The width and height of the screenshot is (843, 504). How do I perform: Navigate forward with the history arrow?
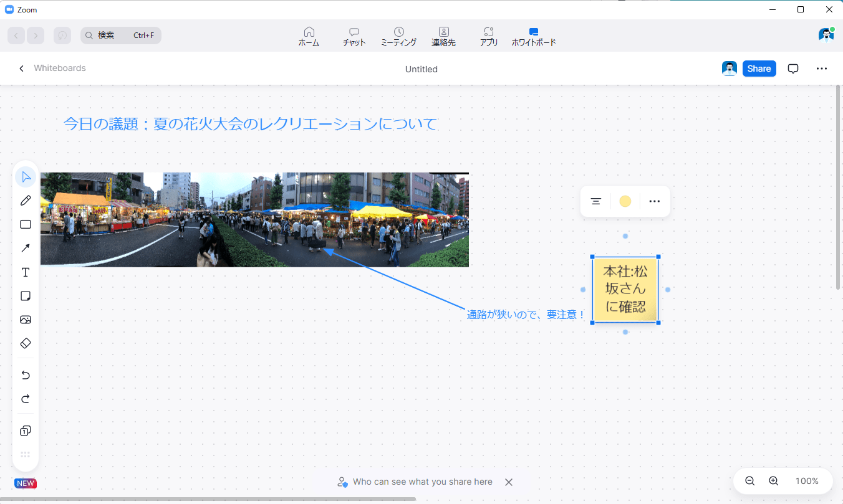[36, 36]
